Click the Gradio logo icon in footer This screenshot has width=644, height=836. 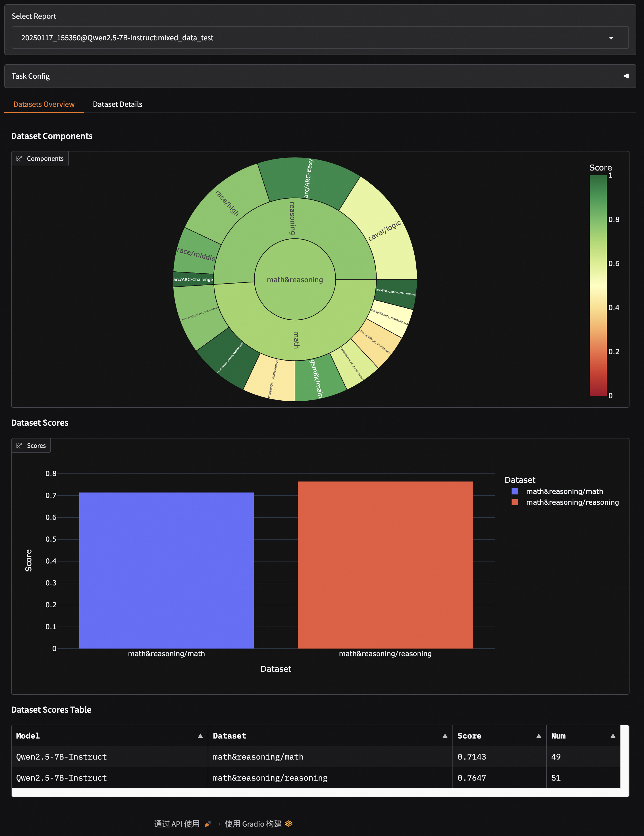click(x=289, y=823)
